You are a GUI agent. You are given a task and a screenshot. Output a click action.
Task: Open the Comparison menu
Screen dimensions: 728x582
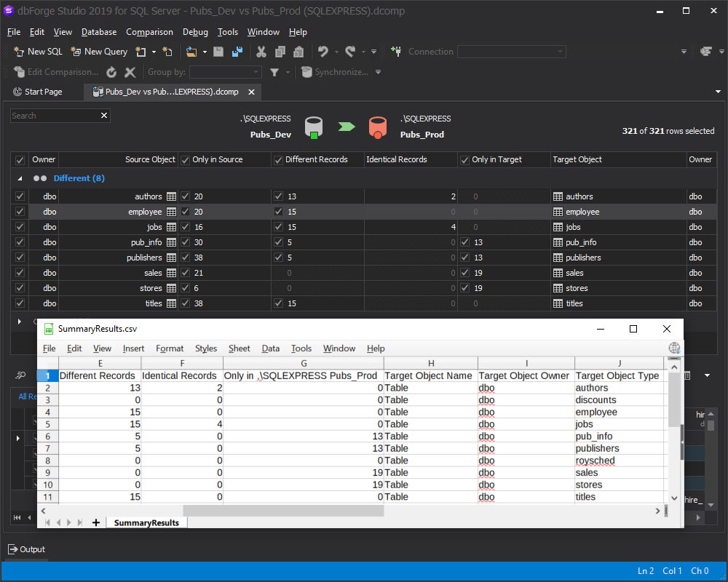coord(149,31)
